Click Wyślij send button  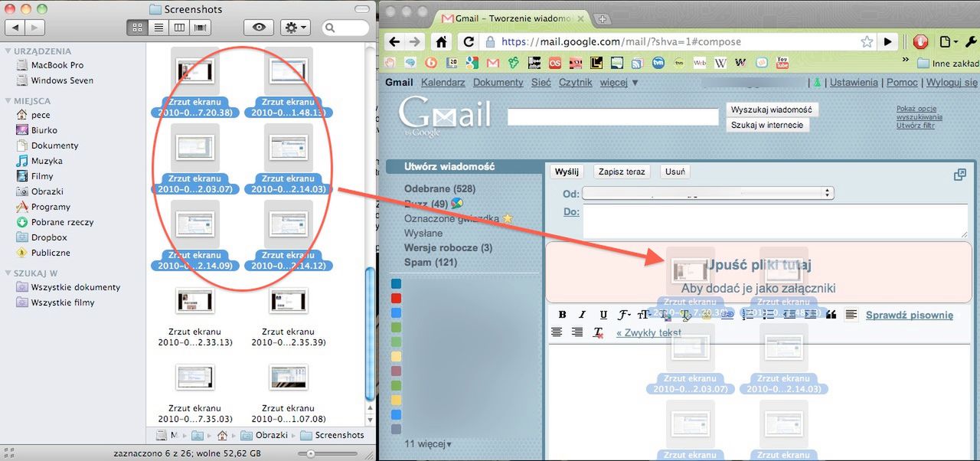tap(567, 172)
